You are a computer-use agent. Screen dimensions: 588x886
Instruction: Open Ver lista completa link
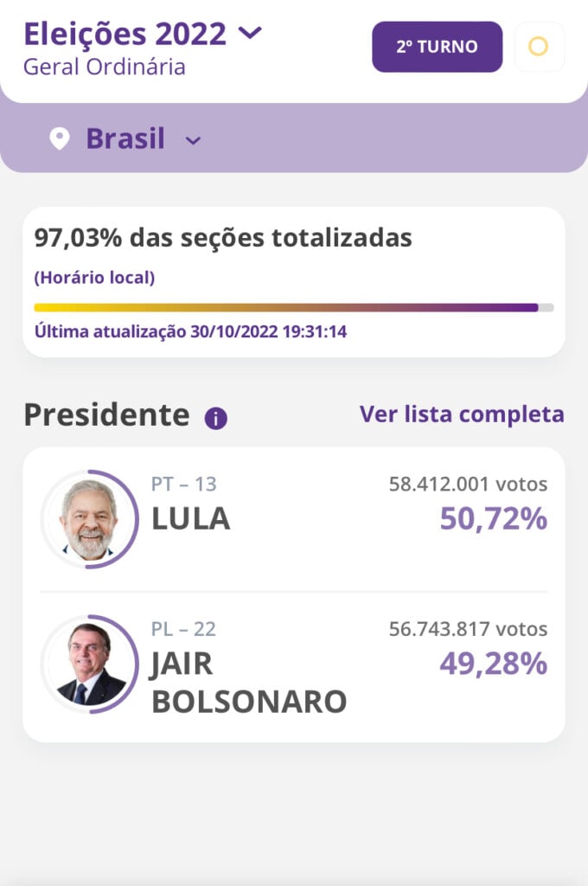(462, 414)
